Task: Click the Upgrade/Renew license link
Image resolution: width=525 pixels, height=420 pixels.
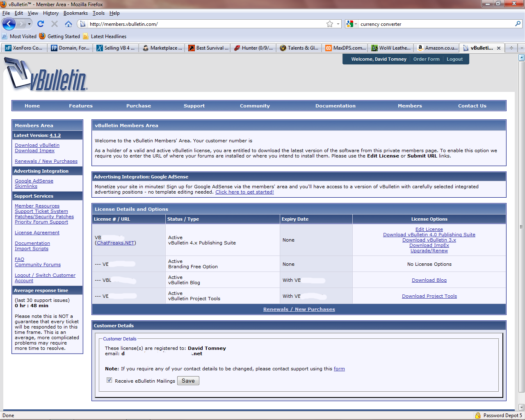Action: tap(429, 251)
